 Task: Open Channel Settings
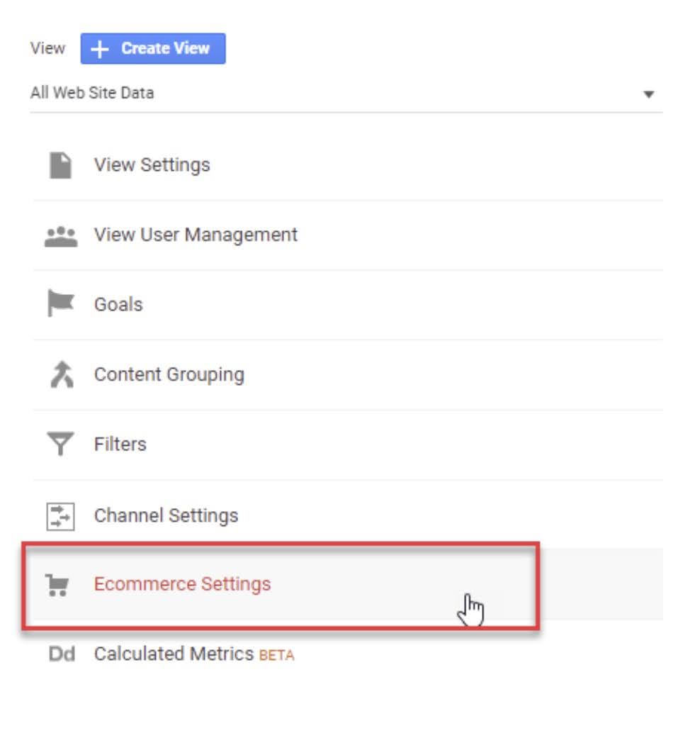166,515
